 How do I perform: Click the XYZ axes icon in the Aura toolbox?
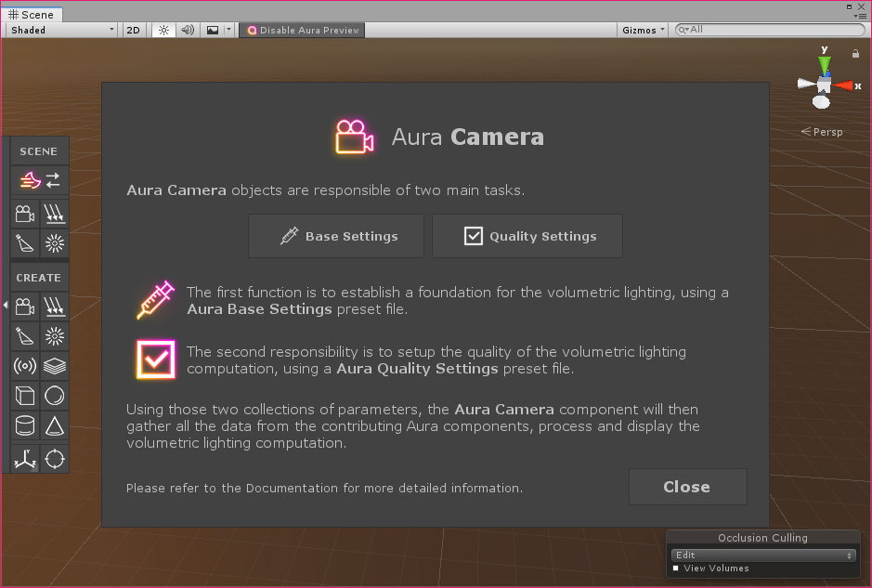(x=25, y=459)
